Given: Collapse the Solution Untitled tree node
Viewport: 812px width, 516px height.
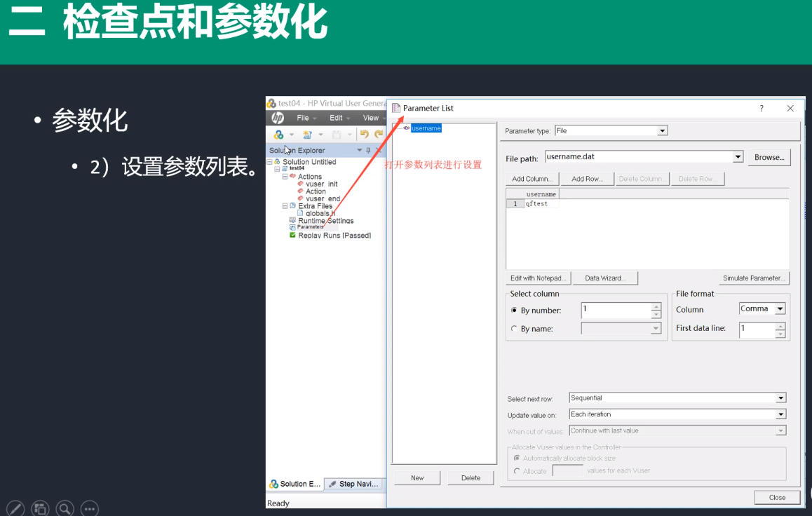Looking at the screenshot, I should point(269,162).
